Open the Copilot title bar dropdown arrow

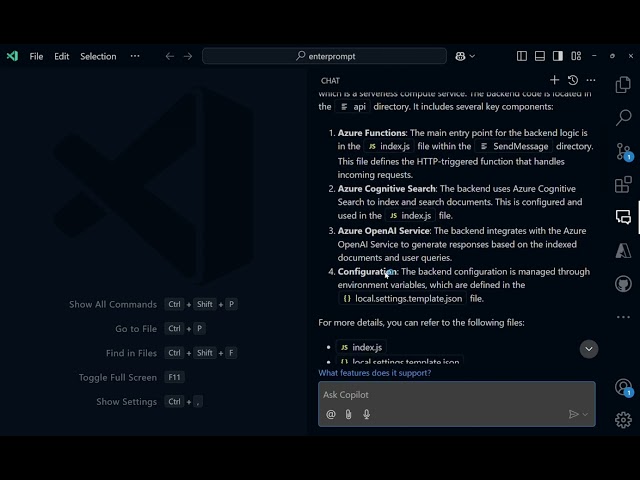coord(472,56)
